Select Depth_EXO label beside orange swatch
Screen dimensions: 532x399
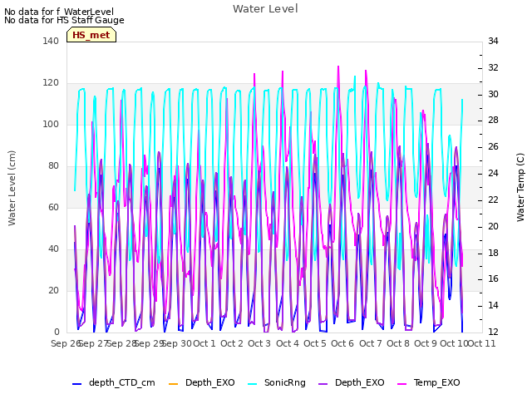(x=210, y=382)
